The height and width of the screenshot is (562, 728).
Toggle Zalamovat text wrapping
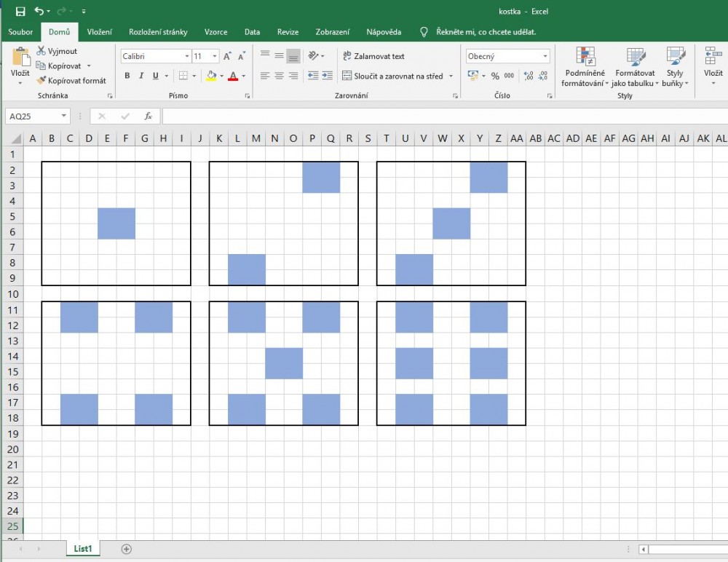pyautogui.click(x=373, y=56)
